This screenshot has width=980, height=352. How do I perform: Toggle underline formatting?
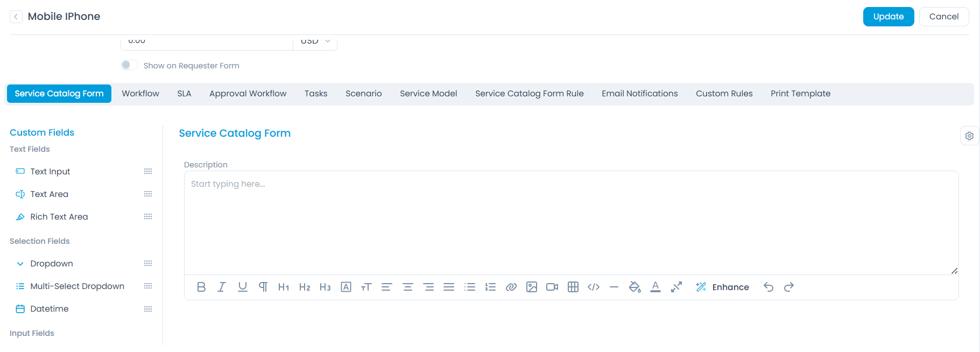point(243,287)
